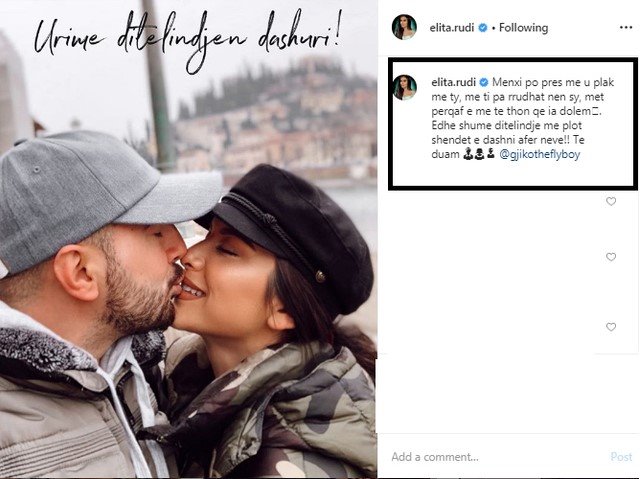644x479 pixels.
Task: Open elita.rudi username in the caption
Action: pyautogui.click(x=453, y=82)
